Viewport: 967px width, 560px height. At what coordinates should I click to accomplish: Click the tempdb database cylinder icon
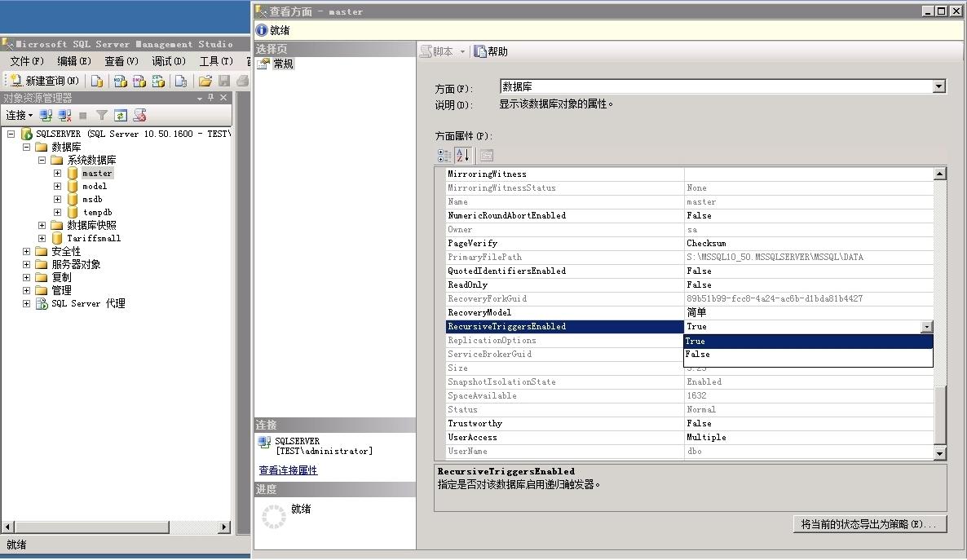pos(73,212)
